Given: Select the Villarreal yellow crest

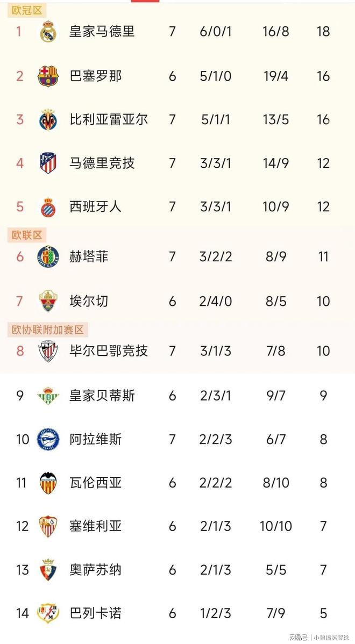Looking at the screenshot, I should [48, 119].
